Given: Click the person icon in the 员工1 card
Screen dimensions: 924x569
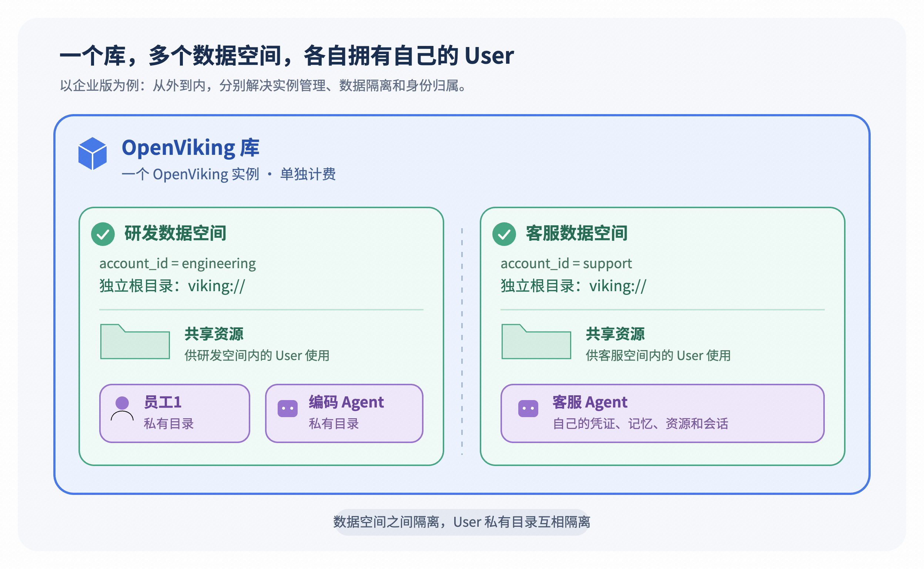Looking at the screenshot, I should click(122, 408).
